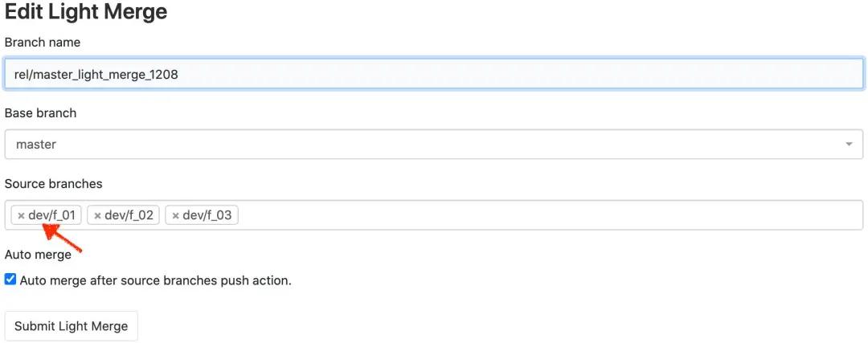868x343 pixels.
Task: Toggle the Auto merge checkbox
Action: pyautogui.click(x=10, y=280)
